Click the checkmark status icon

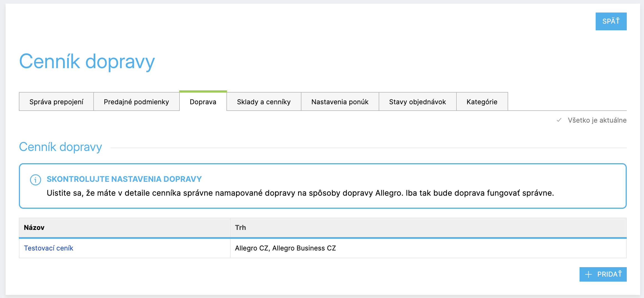[559, 120]
